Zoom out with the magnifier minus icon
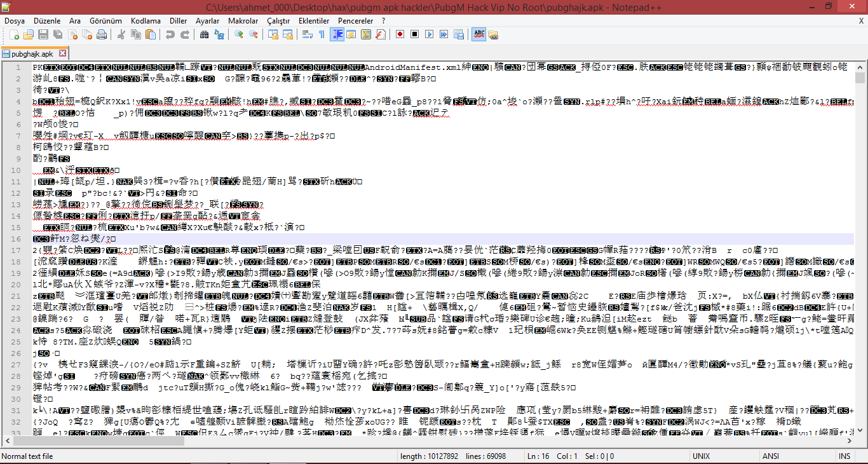The height and width of the screenshot is (464, 868). 253,34
